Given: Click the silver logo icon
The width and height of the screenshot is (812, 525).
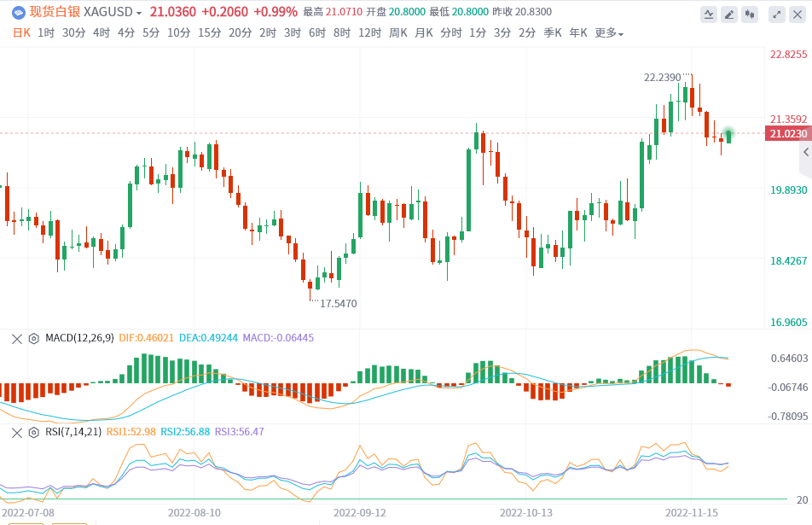Looking at the screenshot, I should pyautogui.click(x=19, y=12).
